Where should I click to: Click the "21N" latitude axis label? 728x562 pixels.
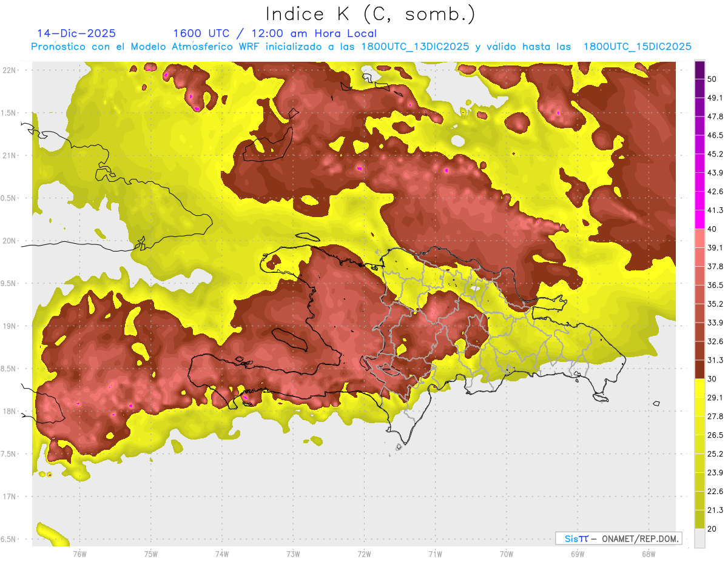[9, 155]
